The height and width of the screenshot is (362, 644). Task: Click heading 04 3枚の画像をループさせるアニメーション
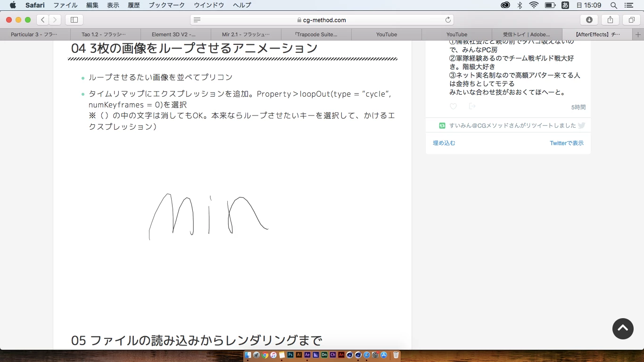click(x=194, y=48)
